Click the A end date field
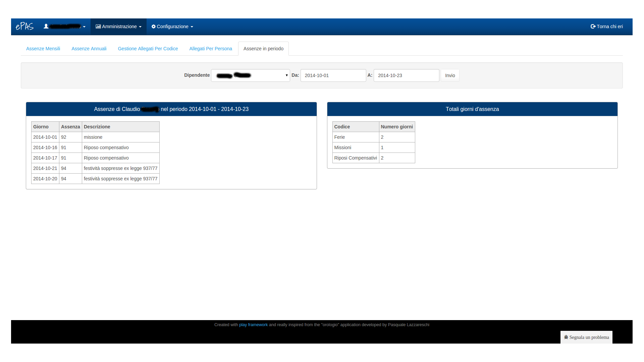 406,75
